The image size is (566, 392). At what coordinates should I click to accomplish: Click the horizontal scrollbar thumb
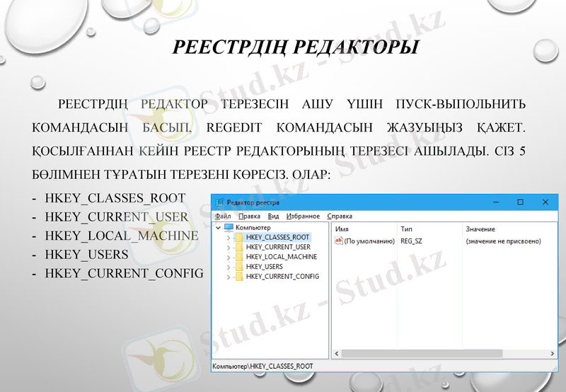(422, 354)
